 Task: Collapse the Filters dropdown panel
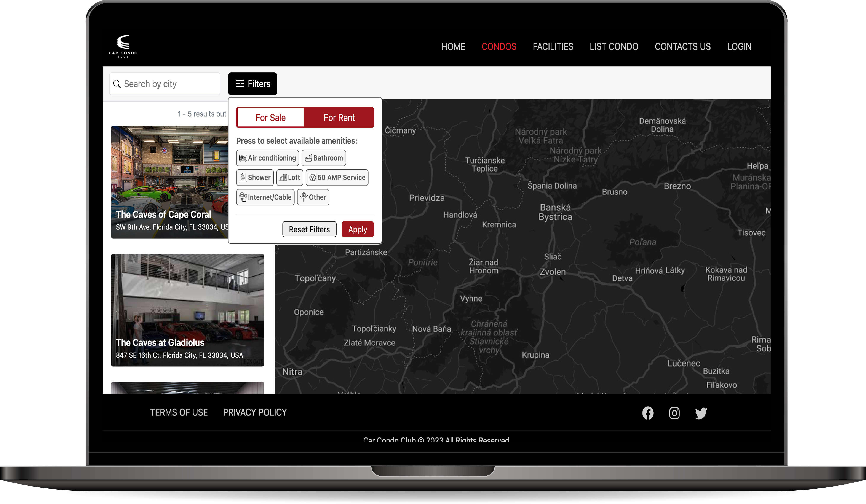pyautogui.click(x=252, y=84)
